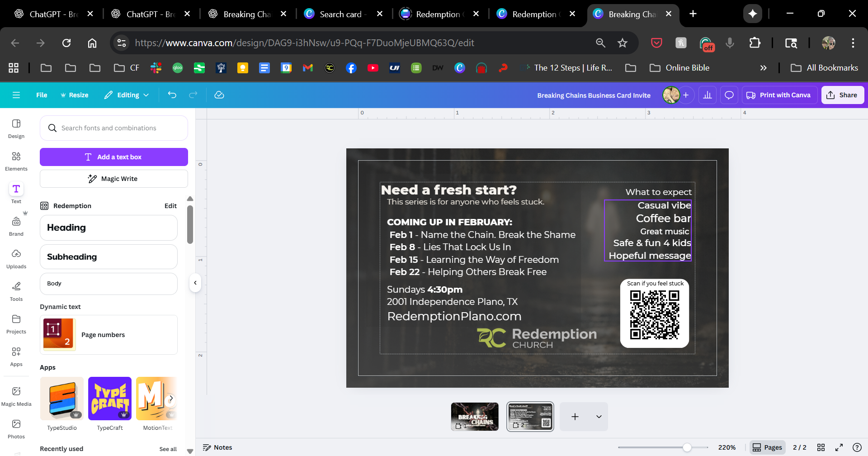Toggle the Notes panel
868x456 pixels.
(217, 447)
